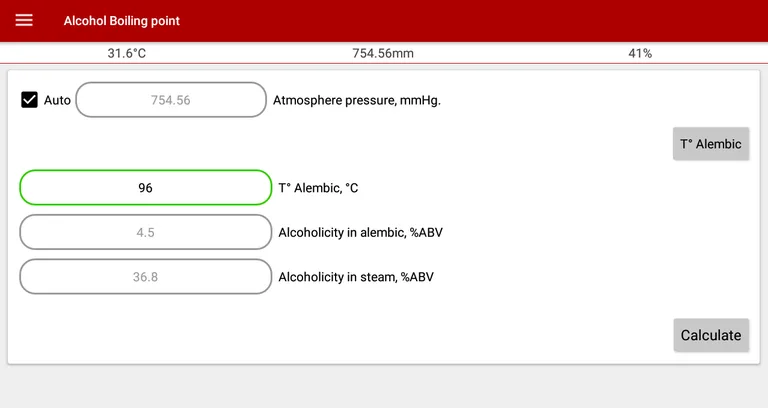This screenshot has height=408, width=768.
Task: Click the Alcoholicity in steam field
Action: click(x=145, y=277)
